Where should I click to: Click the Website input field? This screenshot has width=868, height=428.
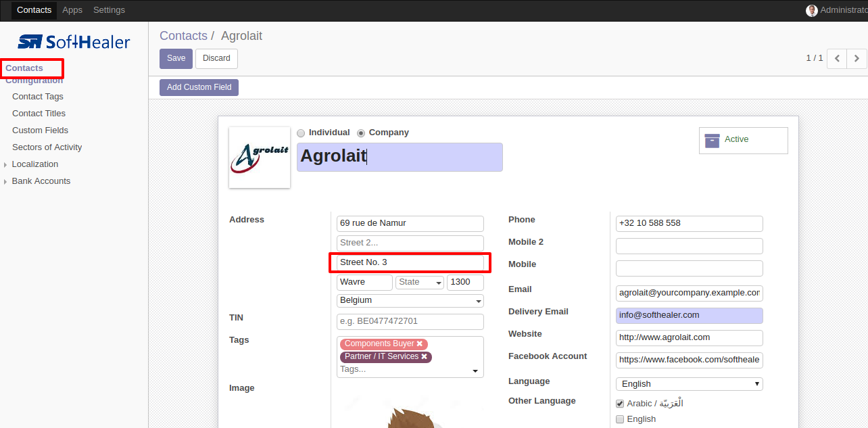pos(690,338)
